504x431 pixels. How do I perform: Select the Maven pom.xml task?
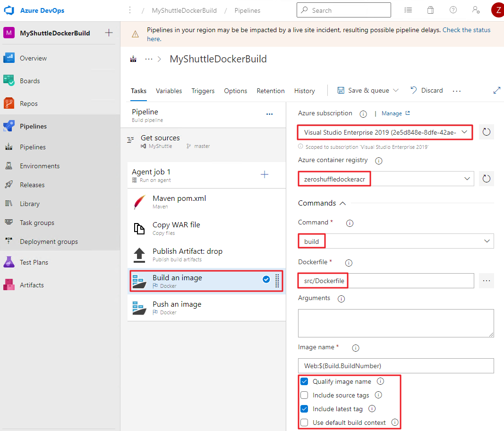(207, 202)
